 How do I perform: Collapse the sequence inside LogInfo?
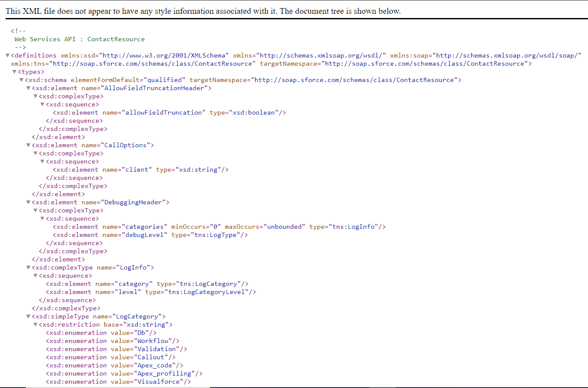coord(35,275)
